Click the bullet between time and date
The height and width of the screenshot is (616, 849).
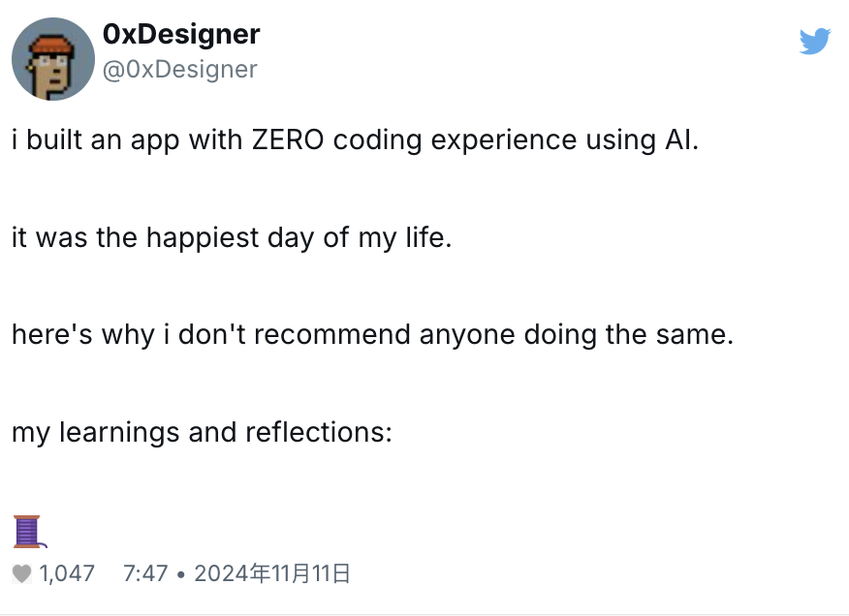[181, 573]
